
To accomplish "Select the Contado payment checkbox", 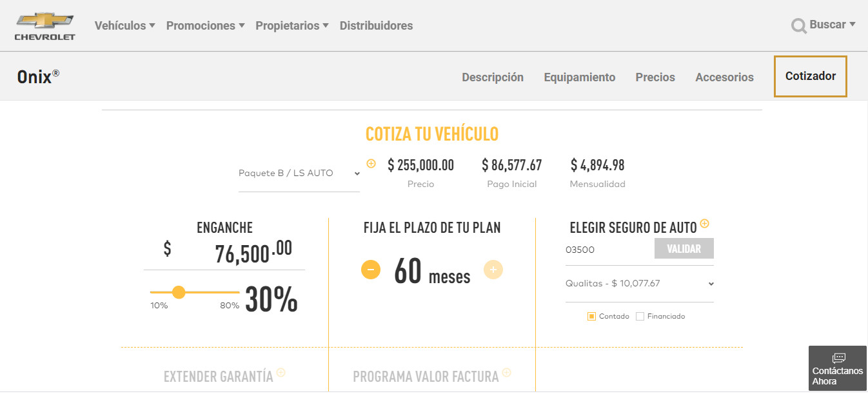I will pyautogui.click(x=591, y=316).
